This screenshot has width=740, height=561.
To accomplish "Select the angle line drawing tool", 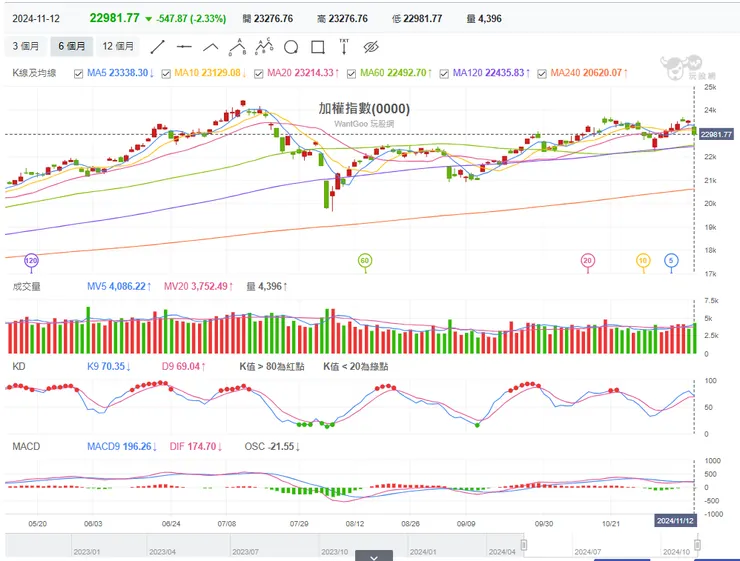I will [211, 46].
